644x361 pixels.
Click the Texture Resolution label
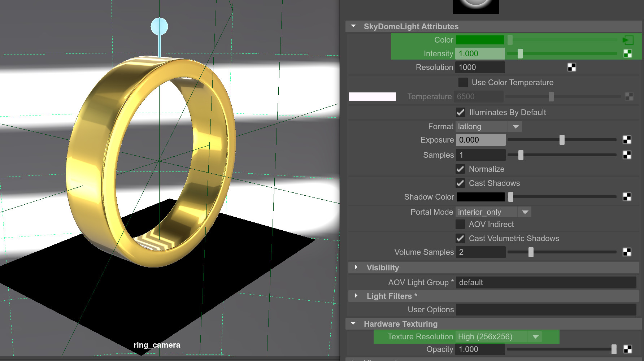420,336
